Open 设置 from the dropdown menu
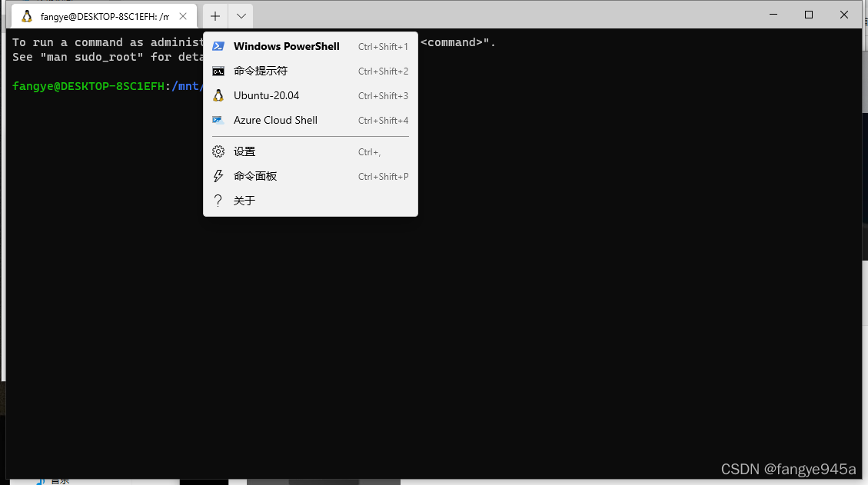 click(x=311, y=151)
